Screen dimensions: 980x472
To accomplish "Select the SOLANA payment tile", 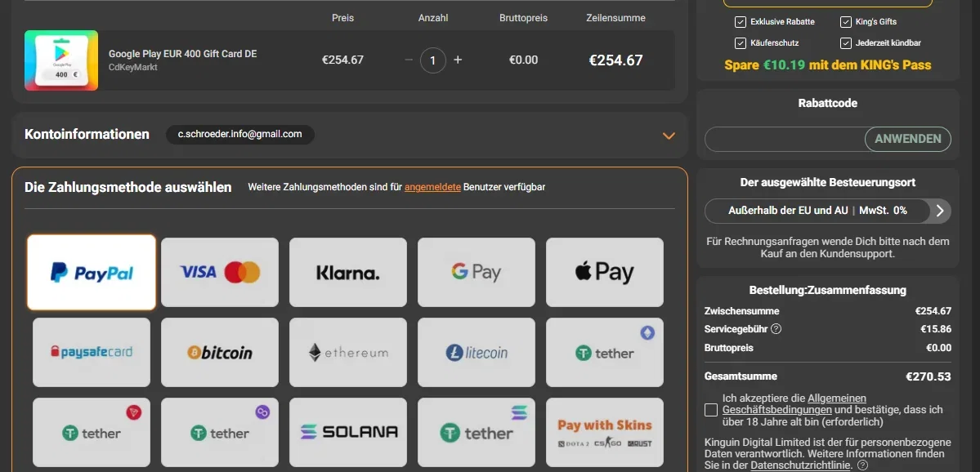I will coord(348,432).
